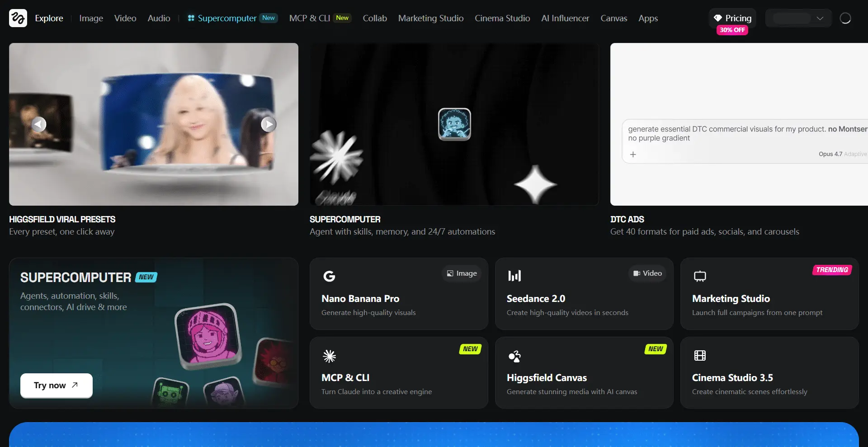Open the Video menu

[x=125, y=18]
